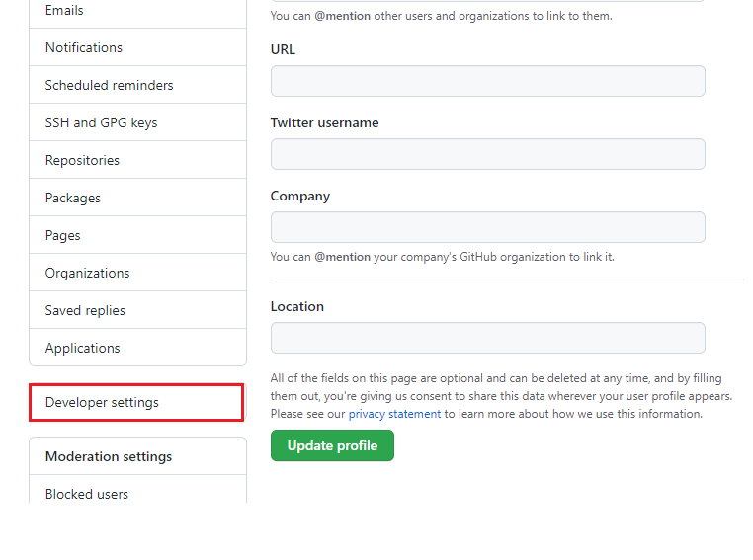Focus the URL input field
Image resolution: width=753 pixels, height=560 pixels.
click(488, 81)
